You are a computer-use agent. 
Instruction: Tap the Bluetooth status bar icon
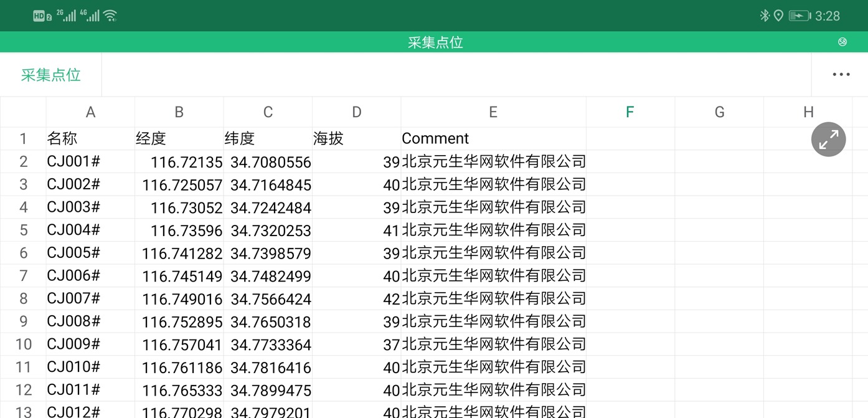point(765,16)
